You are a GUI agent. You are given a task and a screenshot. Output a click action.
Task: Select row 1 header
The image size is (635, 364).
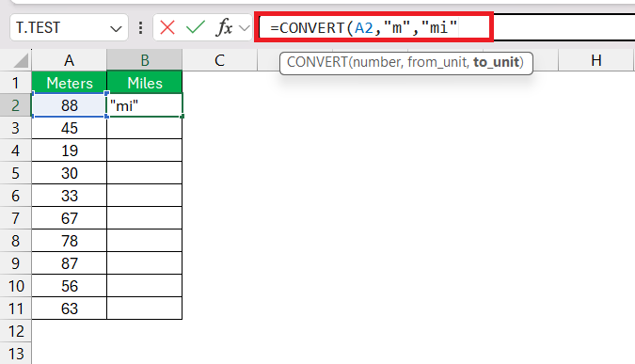[15, 83]
